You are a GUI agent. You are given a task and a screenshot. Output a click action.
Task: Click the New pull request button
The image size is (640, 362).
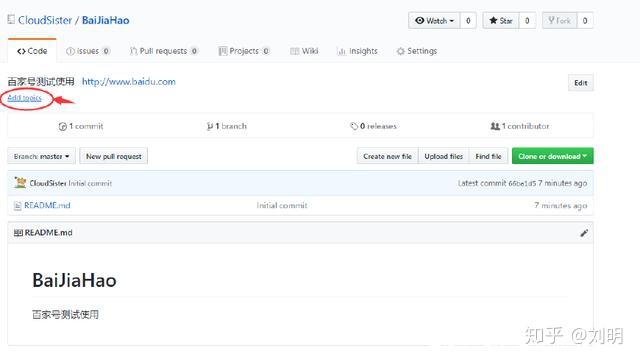click(113, 156)
